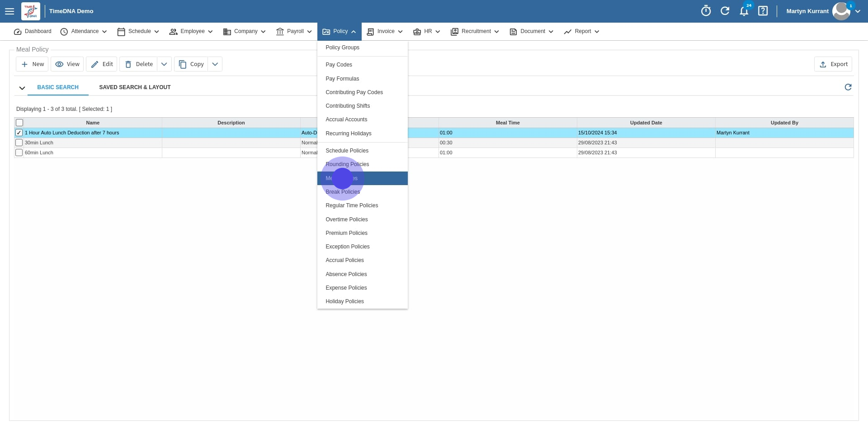The width and height of the screenshot is (868, 434).
Task: Open the Attendance menu
Action: pyautogui.click(x=84, y=31)
